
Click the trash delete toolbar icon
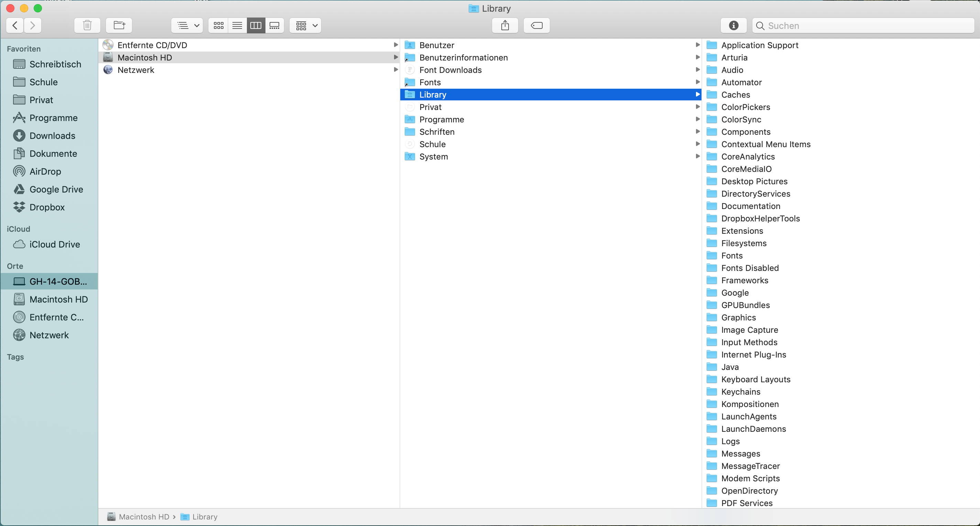point(87,25)
